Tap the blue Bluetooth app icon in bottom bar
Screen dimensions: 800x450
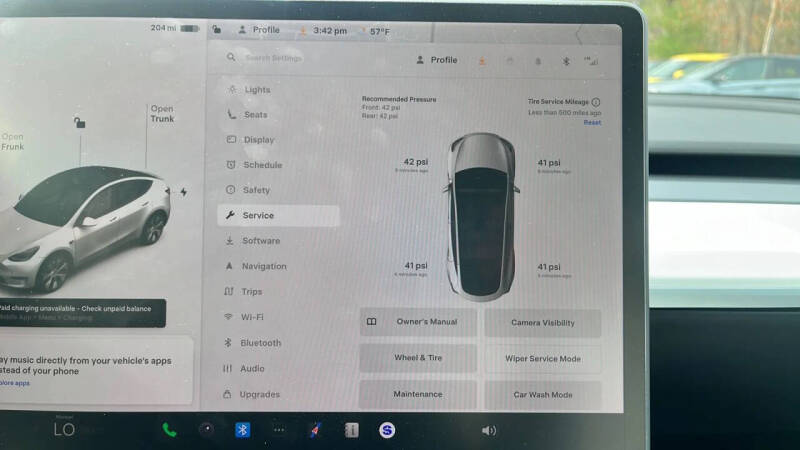pyautogui.click(x=242, y=430)
